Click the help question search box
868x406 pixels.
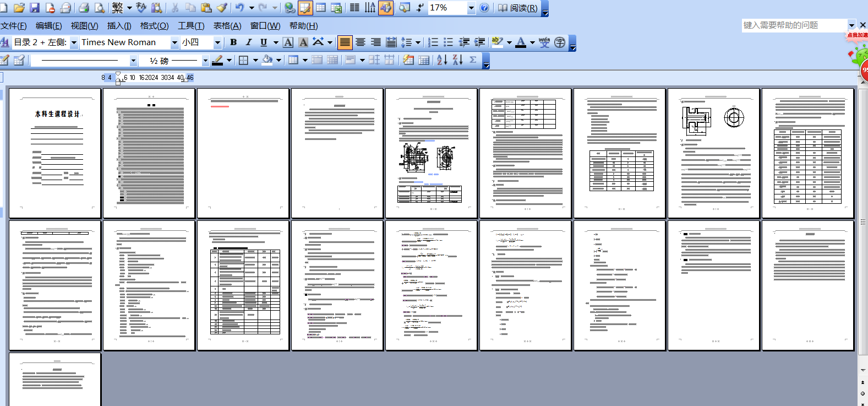pos(794,25)
